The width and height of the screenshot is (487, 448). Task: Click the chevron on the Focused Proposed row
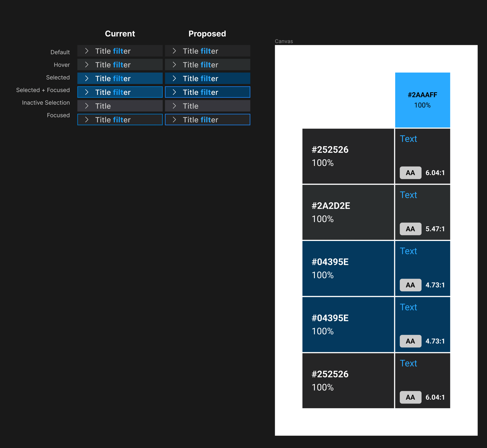coord(174,119)
